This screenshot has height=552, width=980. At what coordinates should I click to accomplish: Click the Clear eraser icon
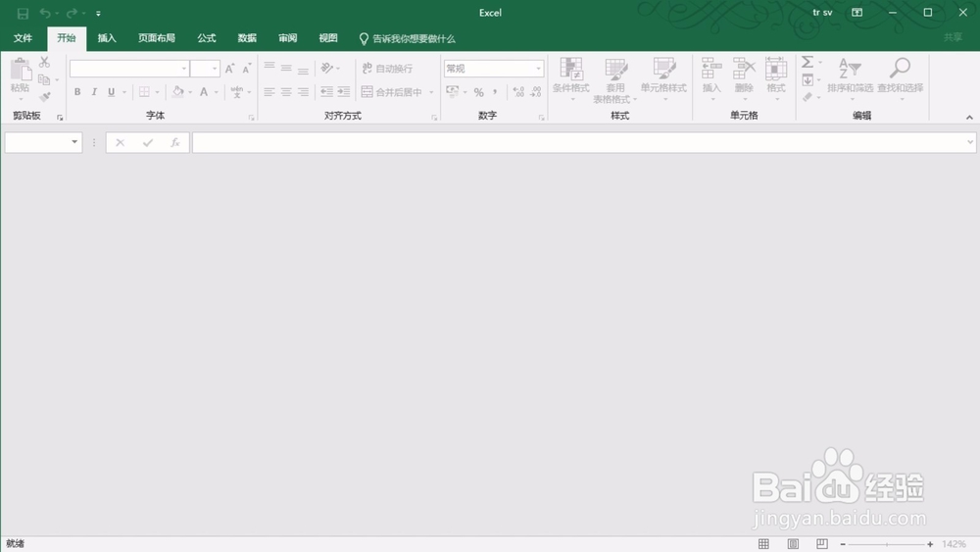[x=808, y=97]
